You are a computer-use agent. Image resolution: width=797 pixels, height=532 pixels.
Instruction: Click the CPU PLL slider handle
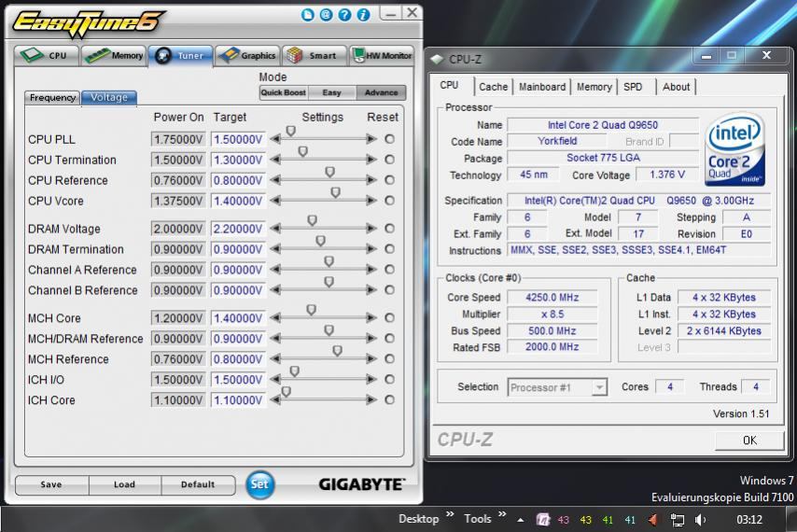pyautogui.click(x=291, y=131)
